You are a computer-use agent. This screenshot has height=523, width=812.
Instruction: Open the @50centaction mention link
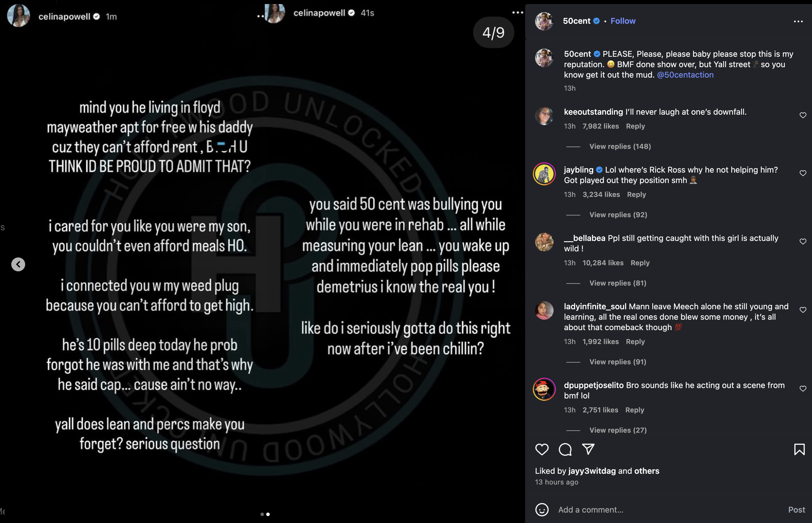[685, 75]
